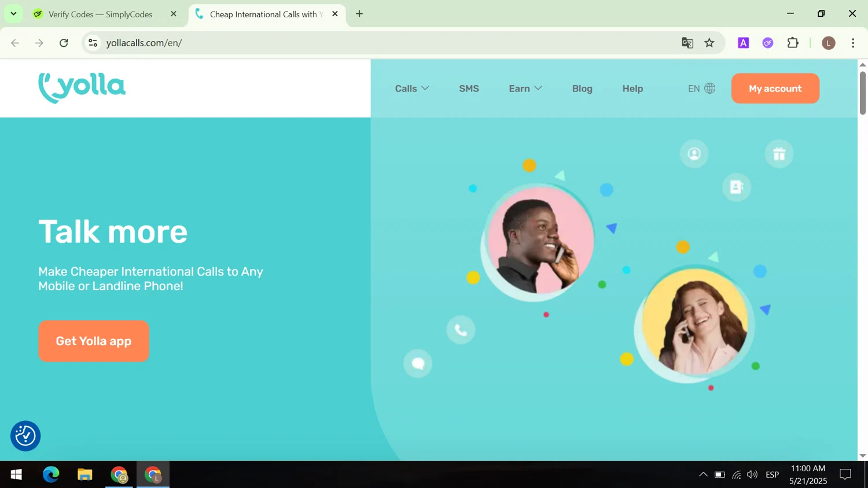Open the purple A extension
868x488 pixels.
[744, 43]
